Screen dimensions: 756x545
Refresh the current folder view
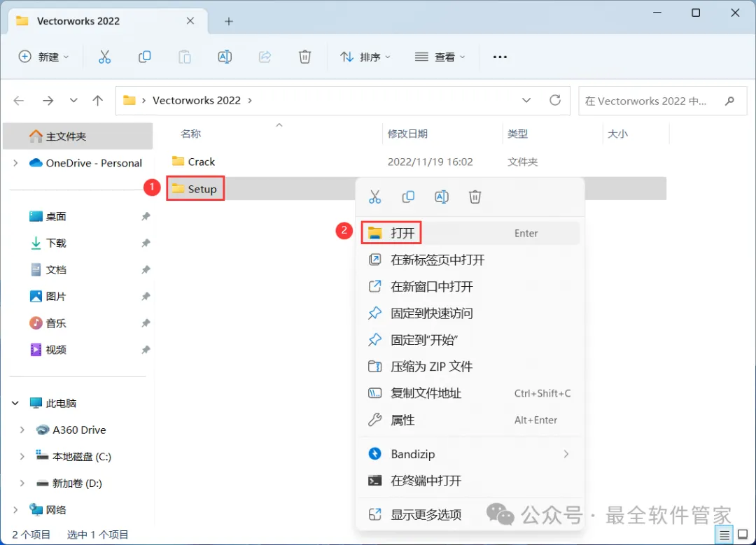click(x=555, y=100)
